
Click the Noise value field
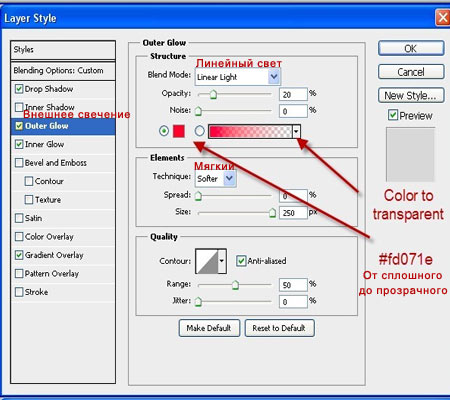tap(293, 111)
